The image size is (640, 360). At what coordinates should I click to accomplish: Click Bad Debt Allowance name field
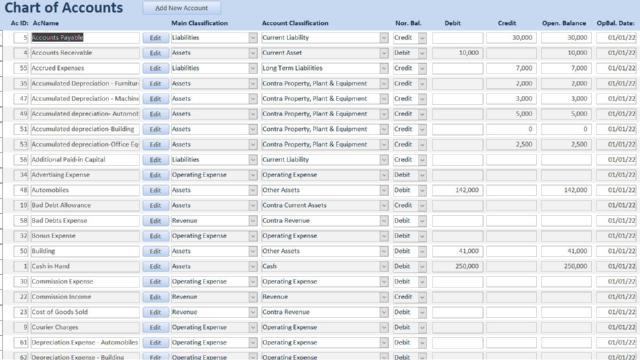click(85, 205)
